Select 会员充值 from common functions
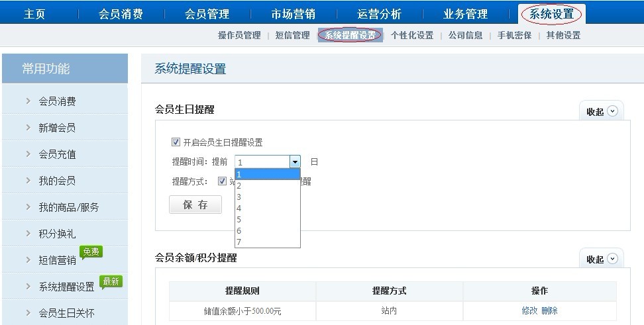 [x=57, y=154]
